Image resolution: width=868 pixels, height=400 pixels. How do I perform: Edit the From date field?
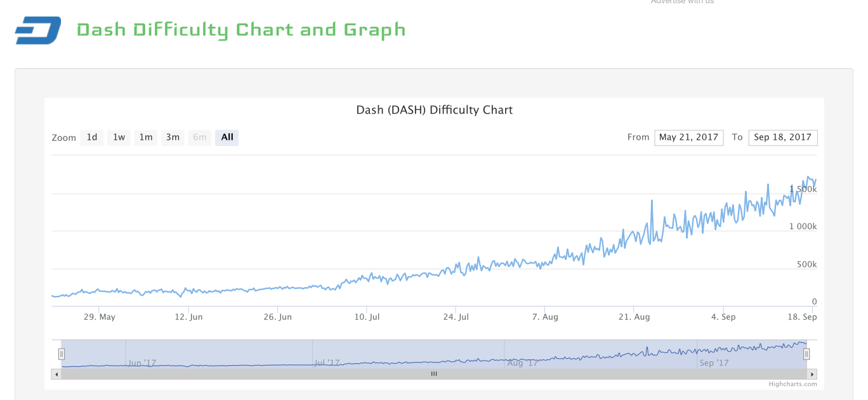(x=688, y=137)
